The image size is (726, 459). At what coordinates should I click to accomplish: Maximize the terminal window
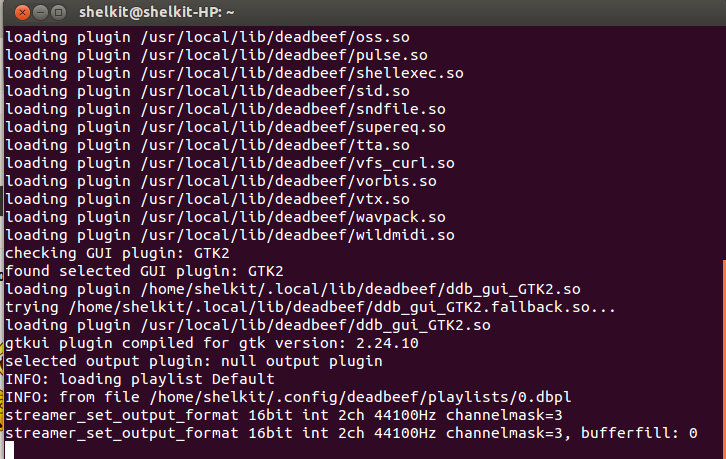click(x=58, y=13)
